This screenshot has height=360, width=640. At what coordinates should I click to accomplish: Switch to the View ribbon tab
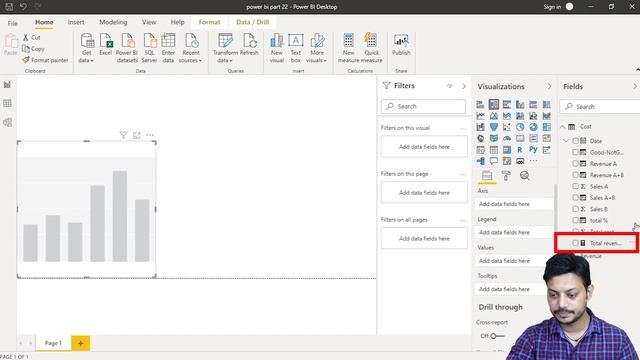click(x=149, y=22)
